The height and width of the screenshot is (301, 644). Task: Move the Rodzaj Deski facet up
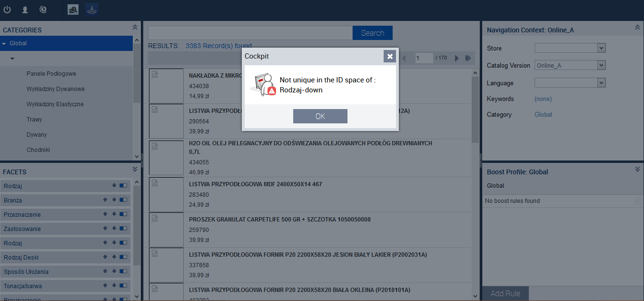point(105,257)
